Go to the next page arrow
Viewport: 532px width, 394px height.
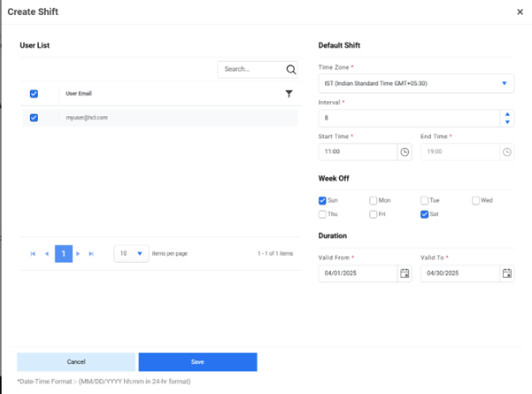point(78,254)
